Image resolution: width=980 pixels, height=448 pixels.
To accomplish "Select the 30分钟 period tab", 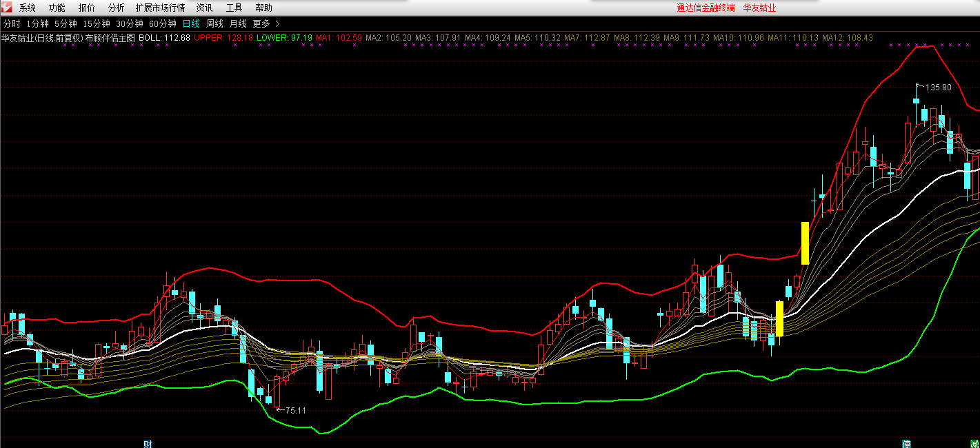I will click(130, 23).
